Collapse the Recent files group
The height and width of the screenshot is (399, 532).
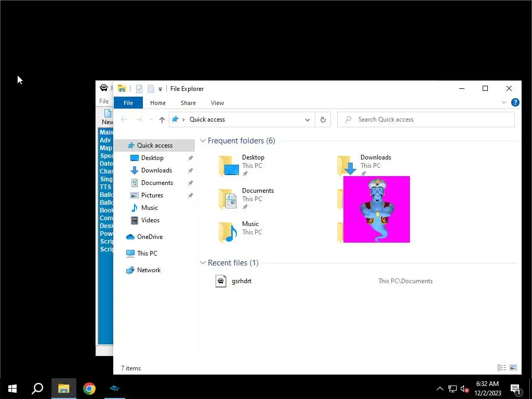click(x=203, y=262)
